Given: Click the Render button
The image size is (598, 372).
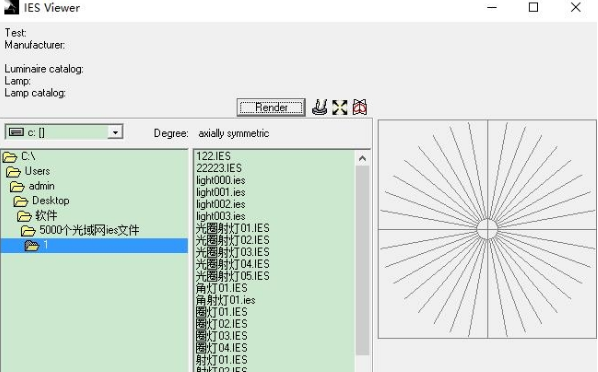Looking at the screenshot, I should pos(271,107).
